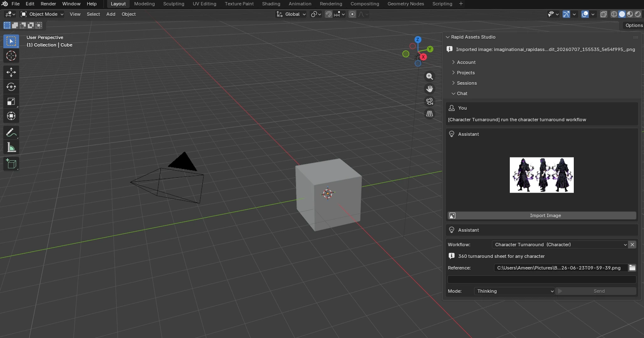The image size is (644, 338).
Task: Toggle viewport overlays display
Action: pos(585,14)
